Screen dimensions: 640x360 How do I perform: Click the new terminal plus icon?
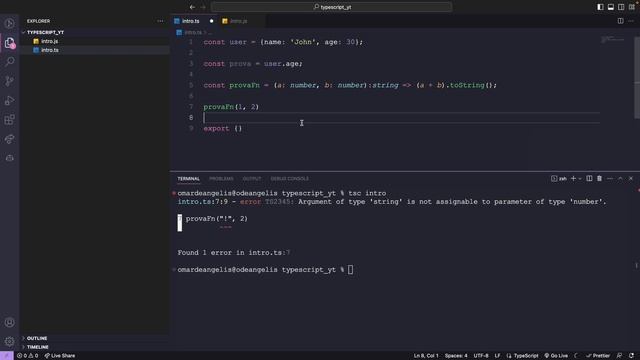click(x=573, y=178)
